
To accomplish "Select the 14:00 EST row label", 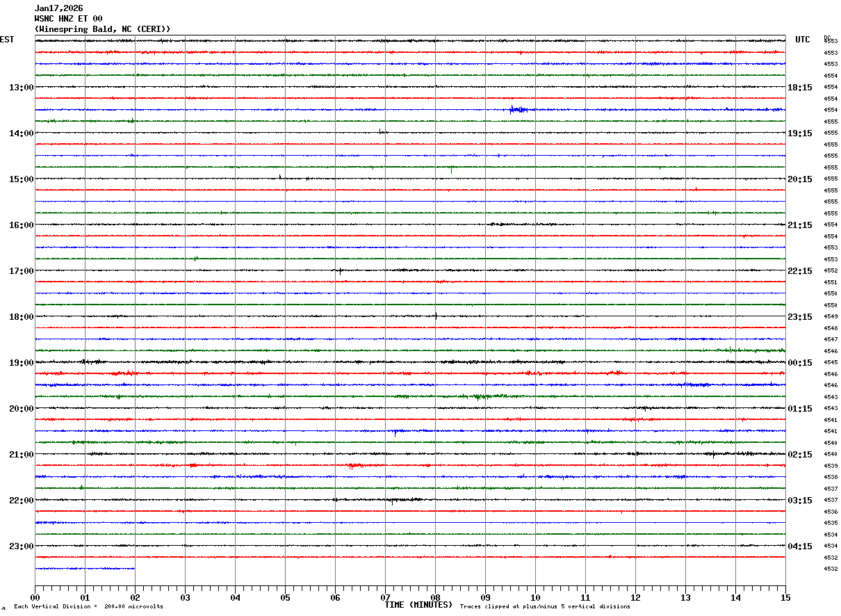I will (x=21, y=133).
